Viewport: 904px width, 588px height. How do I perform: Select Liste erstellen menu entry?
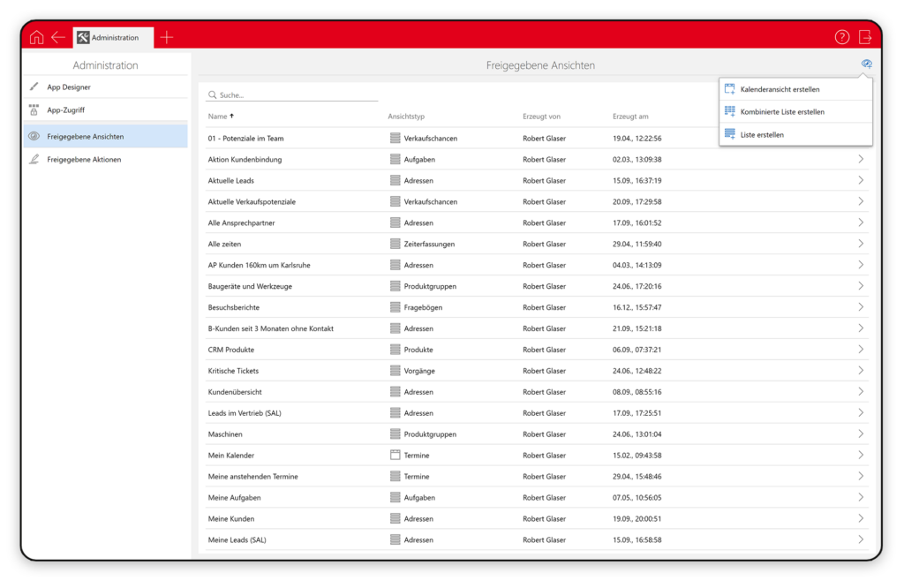click(x=762, y=135)
